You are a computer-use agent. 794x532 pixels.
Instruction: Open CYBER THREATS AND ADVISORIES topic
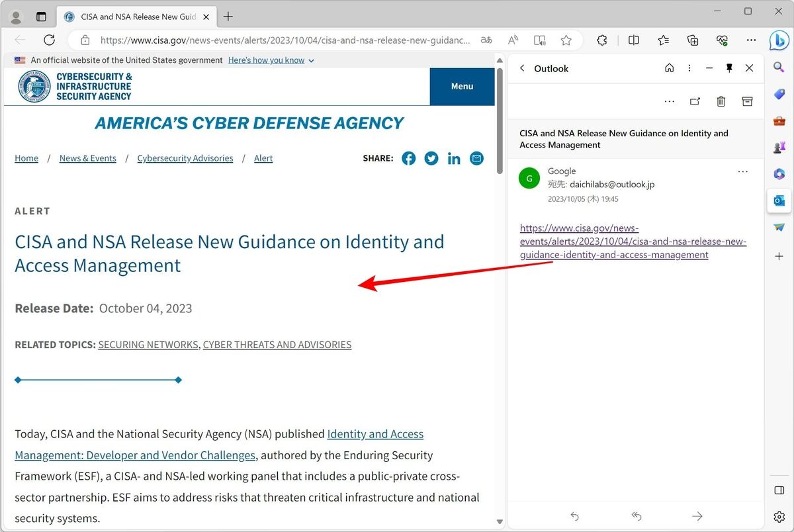coord(277,345)
